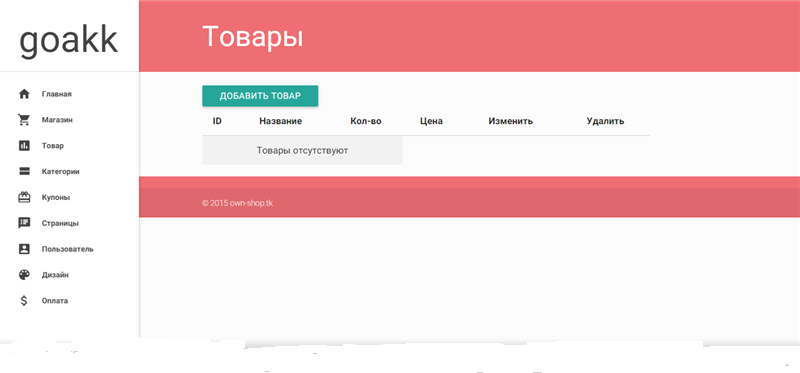
Task: Click the Название column header
Action: (x=281, y=121)
